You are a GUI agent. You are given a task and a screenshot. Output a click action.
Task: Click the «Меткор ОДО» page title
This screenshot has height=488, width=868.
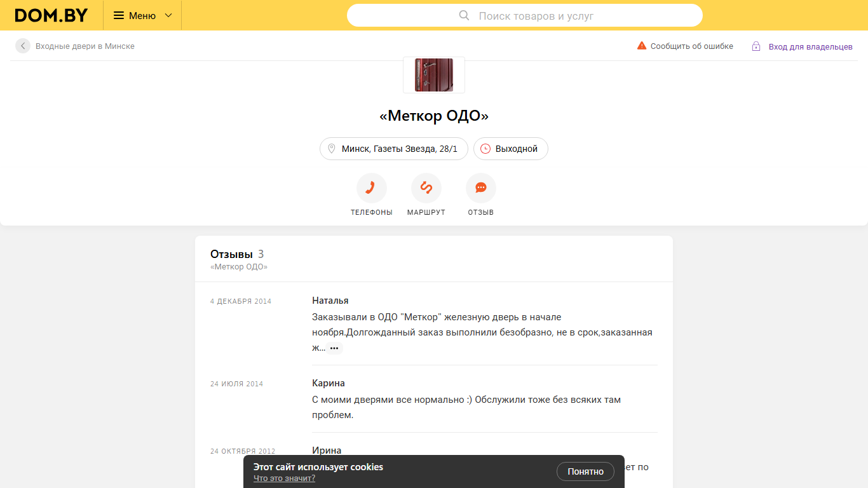[x=434, y=116]
